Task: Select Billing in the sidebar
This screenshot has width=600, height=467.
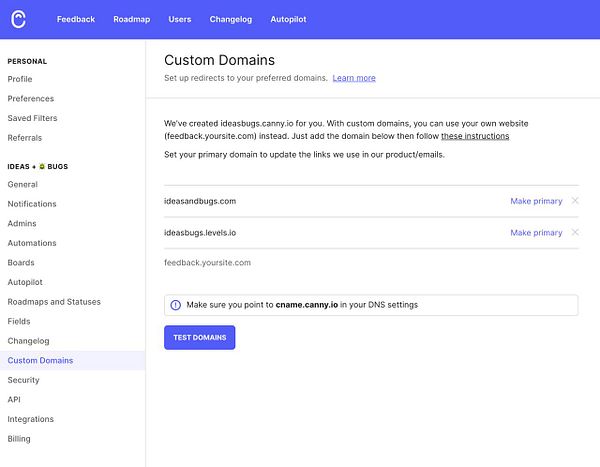Action: point(19,439)
